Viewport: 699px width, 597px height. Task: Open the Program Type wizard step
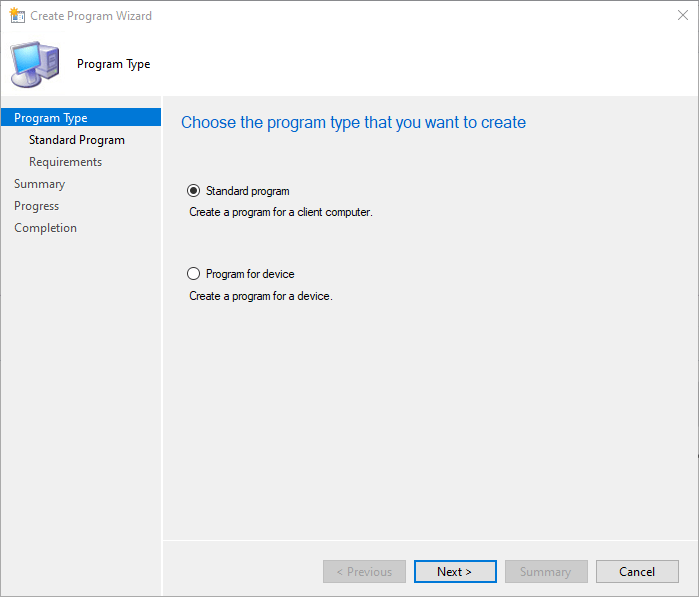pos(81,118)
